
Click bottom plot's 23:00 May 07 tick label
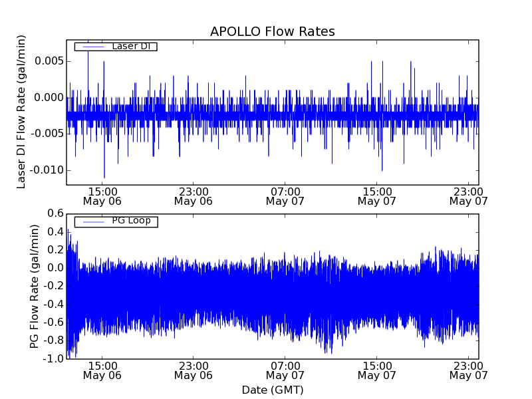469,370
